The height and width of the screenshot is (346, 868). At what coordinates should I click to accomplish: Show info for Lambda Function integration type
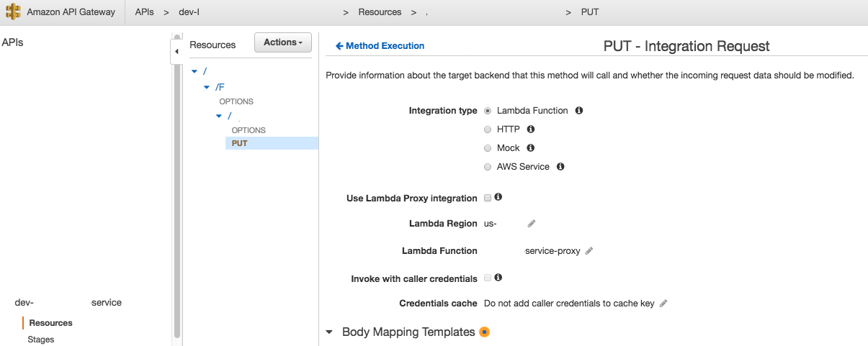(x=579, y=111)
